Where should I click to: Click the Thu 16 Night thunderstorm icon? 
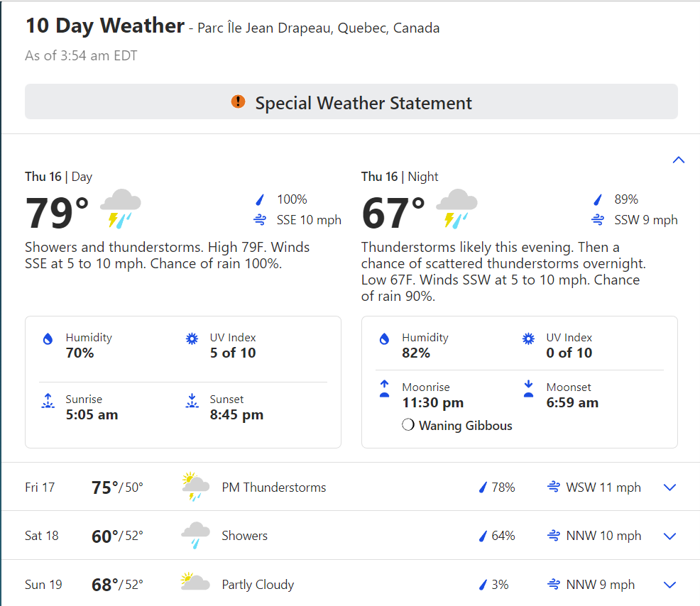[456, 209]
